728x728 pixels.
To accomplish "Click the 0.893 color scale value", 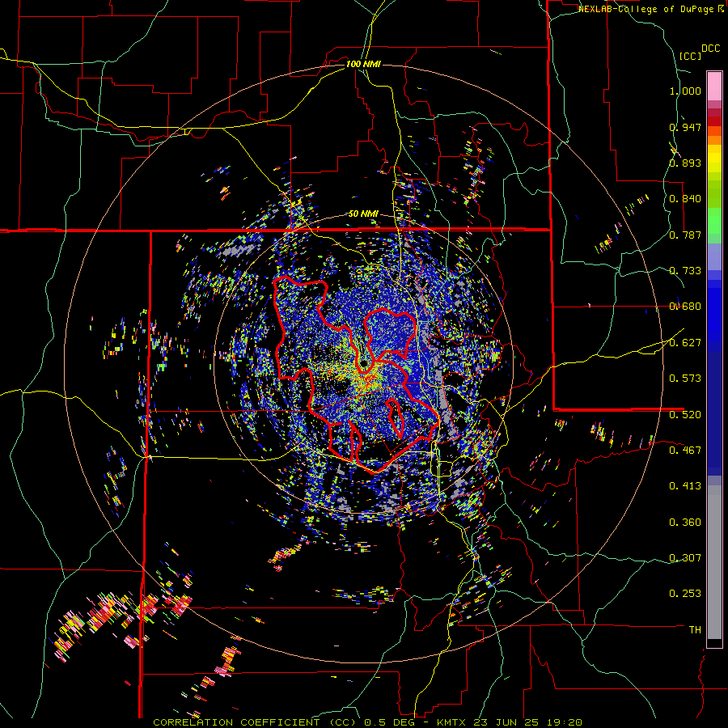I will [x=685, y=163].
